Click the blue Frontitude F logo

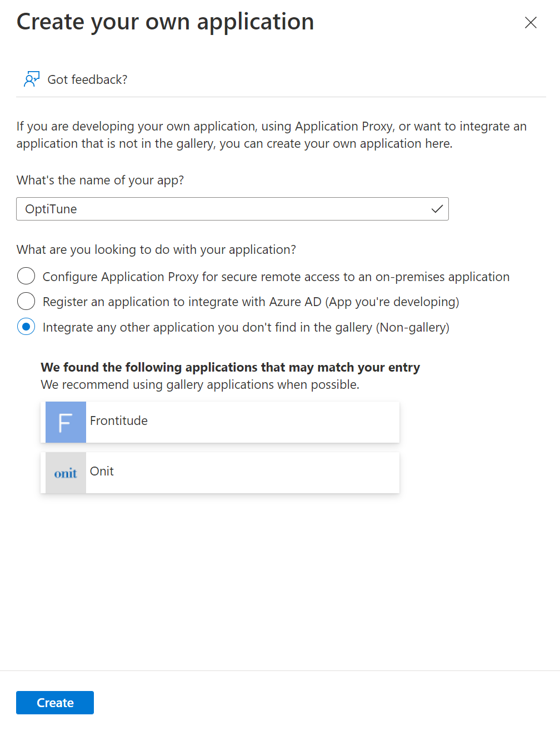pos(66,422)
